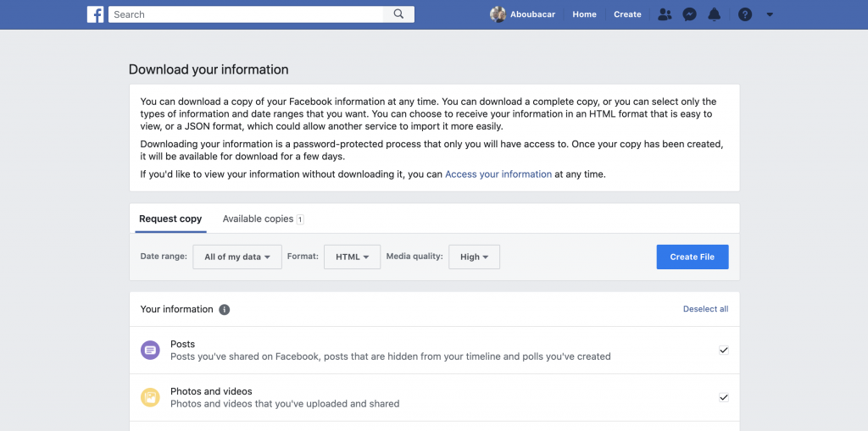Click the purple Posts category icon
The height and width of the screenshot is (431, 868).
pyautogui.click(x=150, y=351)
